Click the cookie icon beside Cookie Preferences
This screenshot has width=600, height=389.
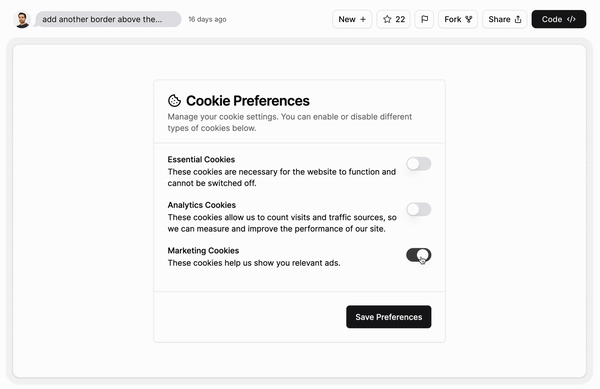coord(174,101)
